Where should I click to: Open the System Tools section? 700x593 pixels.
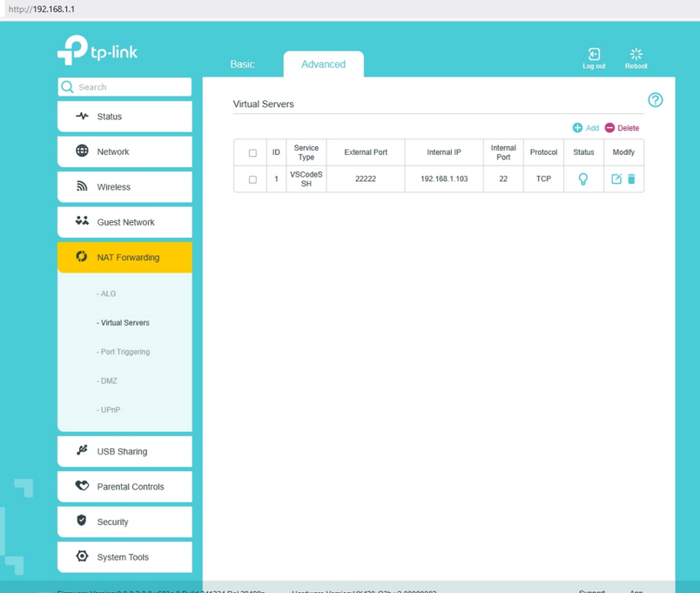coord(125,557)
